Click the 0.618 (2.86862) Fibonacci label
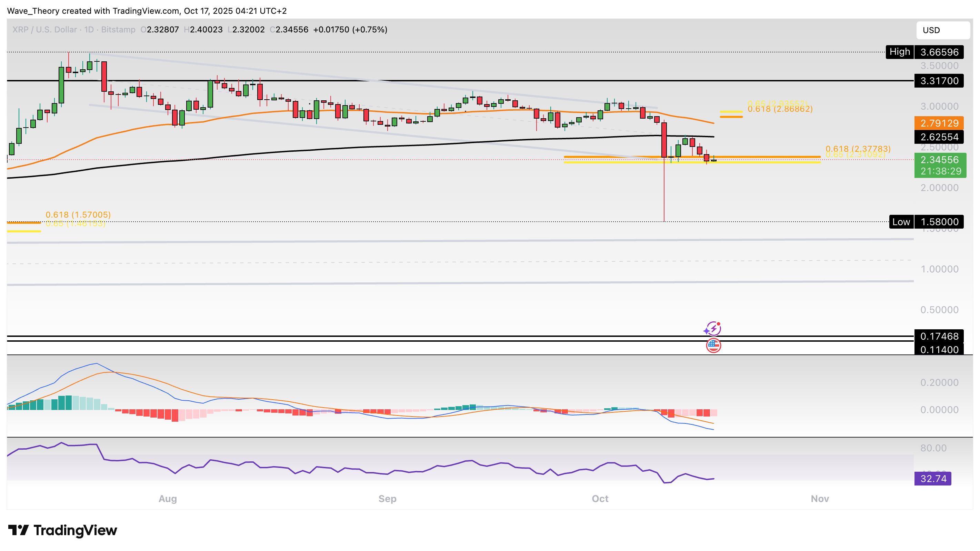Image resolution: width=980 pixels, height=551 pixels. click(x=780, y=109)
